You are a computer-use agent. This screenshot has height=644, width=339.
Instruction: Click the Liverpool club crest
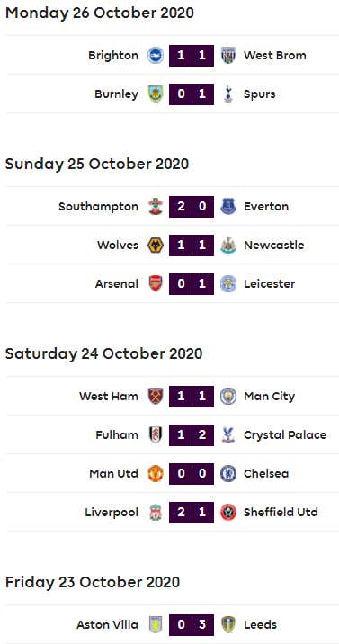point(156,512)
